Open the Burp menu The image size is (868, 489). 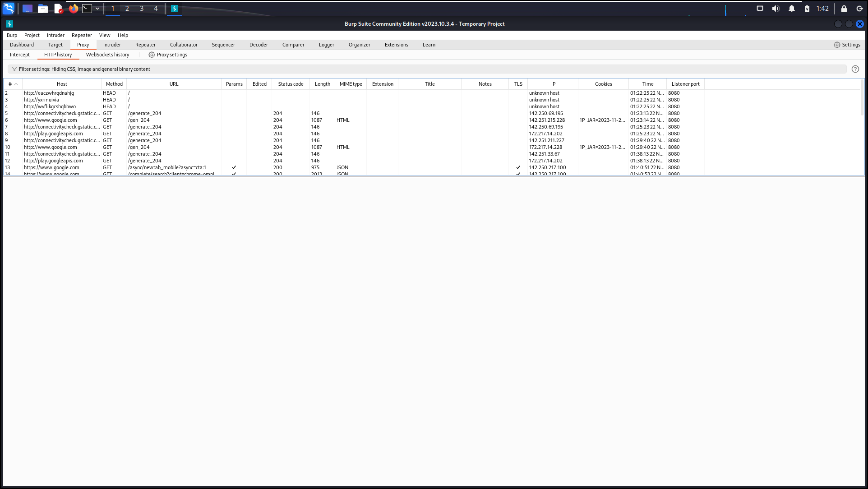click(x=12, y=35)
